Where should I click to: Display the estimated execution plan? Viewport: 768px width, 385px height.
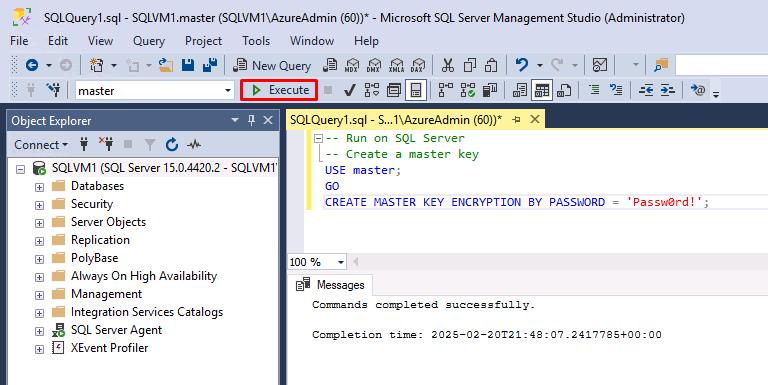click(372, 90)
